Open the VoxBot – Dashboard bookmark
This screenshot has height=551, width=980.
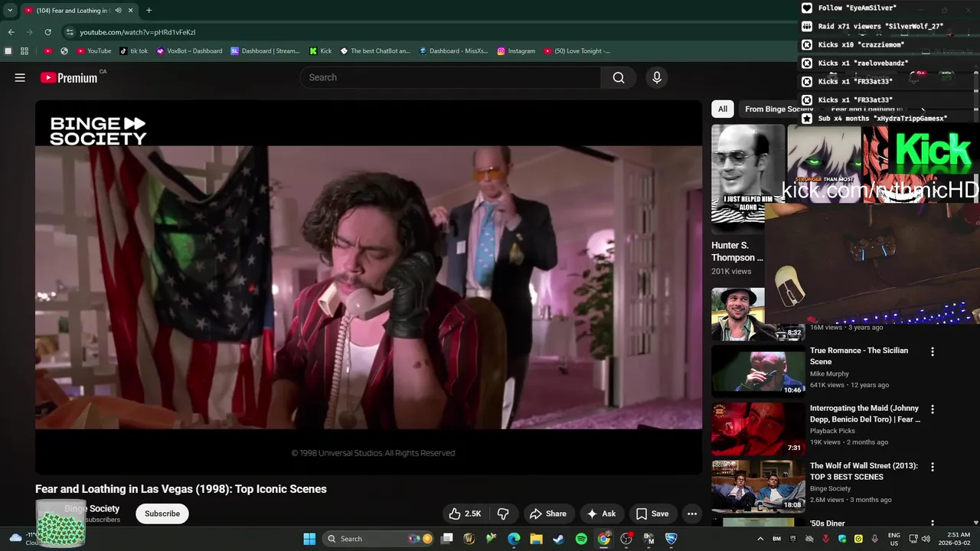pyautogui.click(x=189, y=51)
